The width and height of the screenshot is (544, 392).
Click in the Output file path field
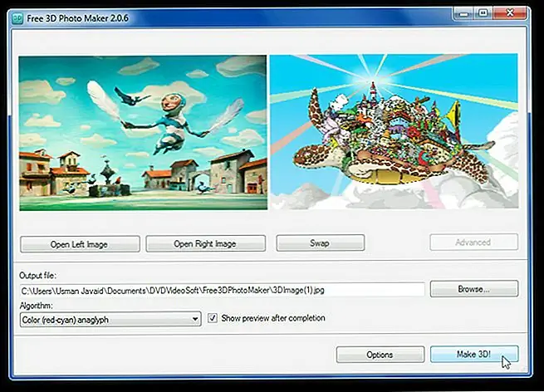222,290
